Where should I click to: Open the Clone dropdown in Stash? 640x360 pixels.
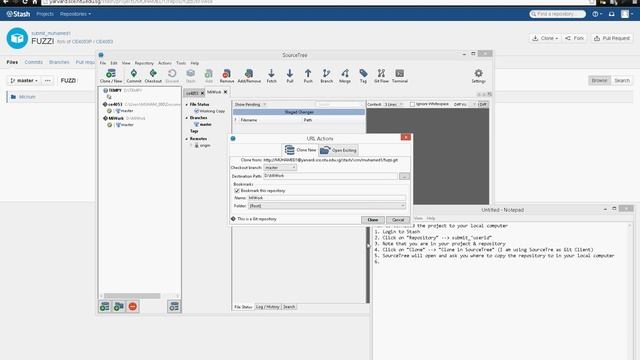point(545,38)
